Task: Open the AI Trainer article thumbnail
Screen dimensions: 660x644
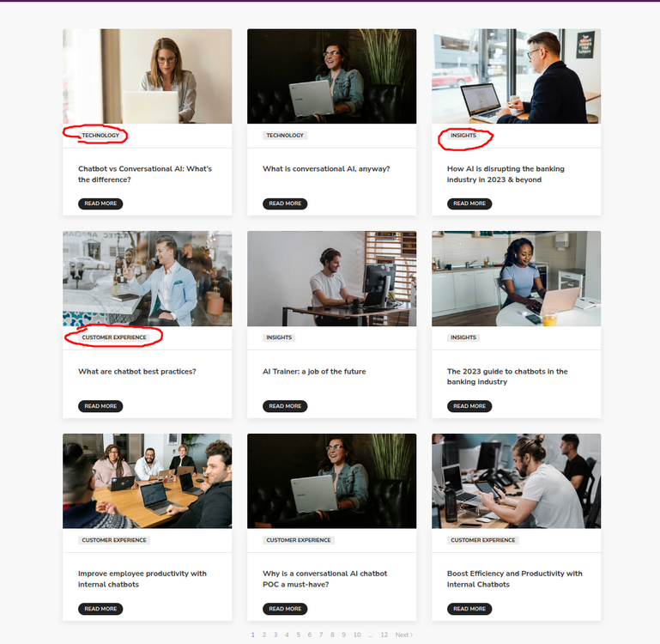Action: pos(331,278)
